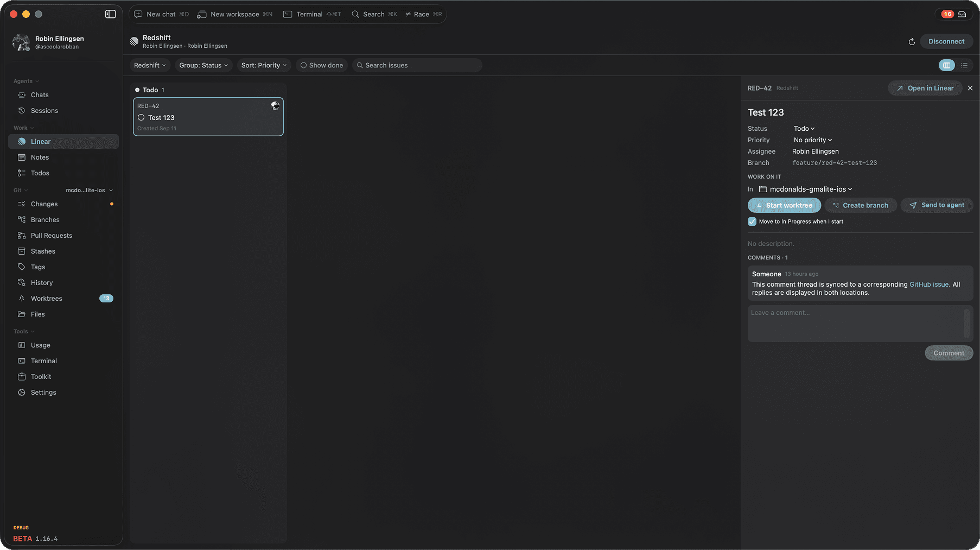This screenshot has height=550, width=980.
Task: Open Toolkit tool
Action: (63, 377)
